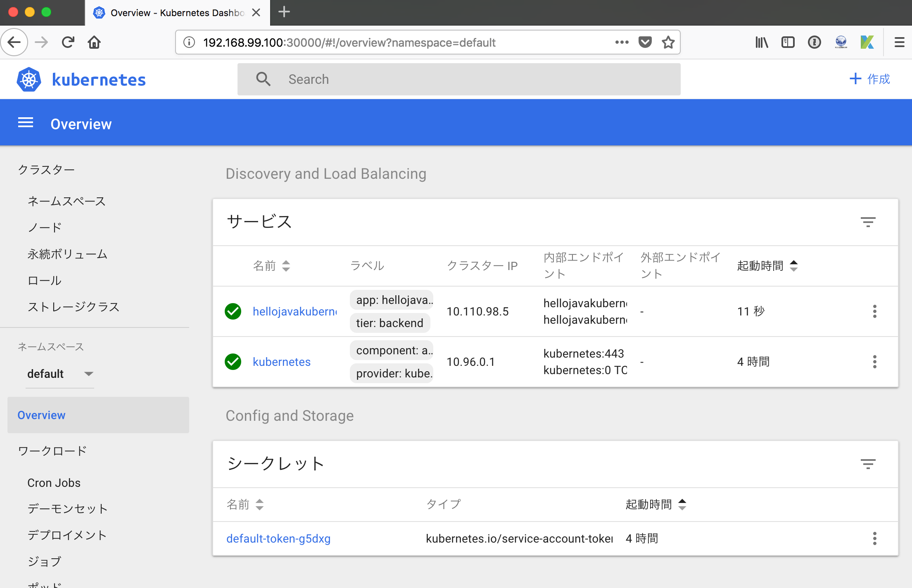Image resolution: width=912 pixels, height=588 pixels.
Task: Open the navigation hamburger menu
Action: [26, 123]
